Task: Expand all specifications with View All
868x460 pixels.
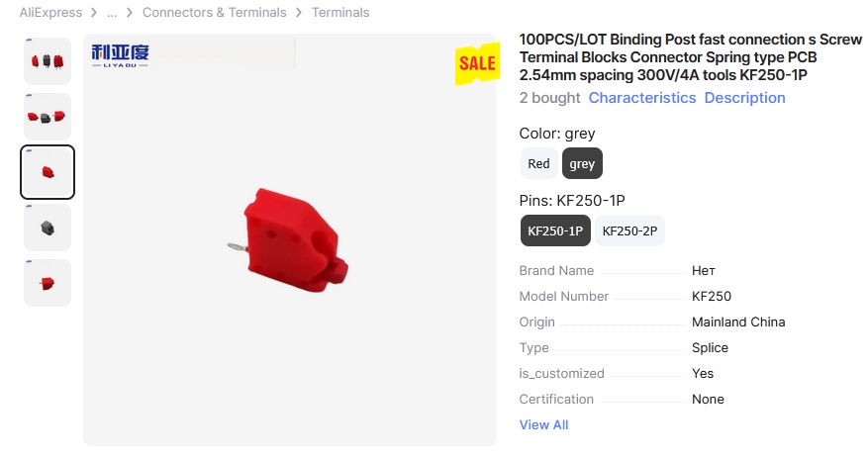Action: [x=543, y=425]
